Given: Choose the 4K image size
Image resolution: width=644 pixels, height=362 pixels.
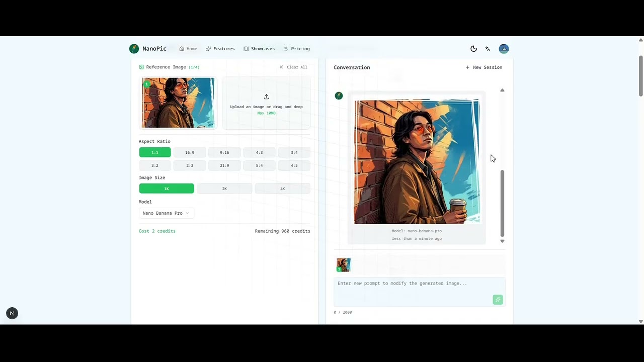Looking at the screenshot, I should coord(283,189).
